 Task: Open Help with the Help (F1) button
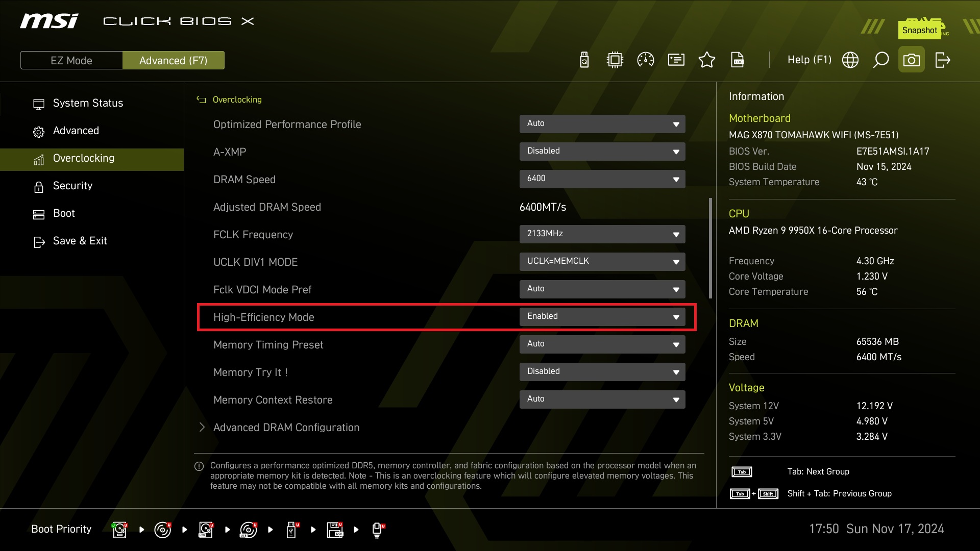(809, 60)
